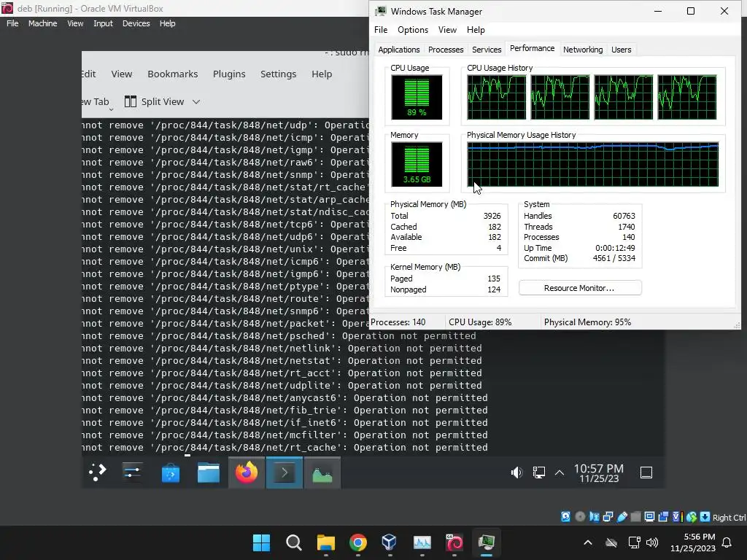This screenshot has height=560, width=747.
Task: Open VirtualBox Machine menu
Action: point(42,23)
